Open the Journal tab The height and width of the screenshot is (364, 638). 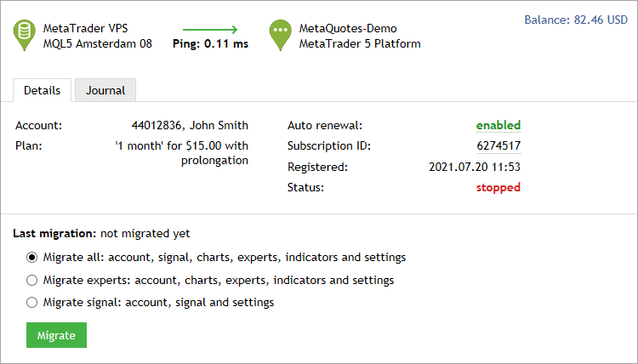click(x=105, y=90)
